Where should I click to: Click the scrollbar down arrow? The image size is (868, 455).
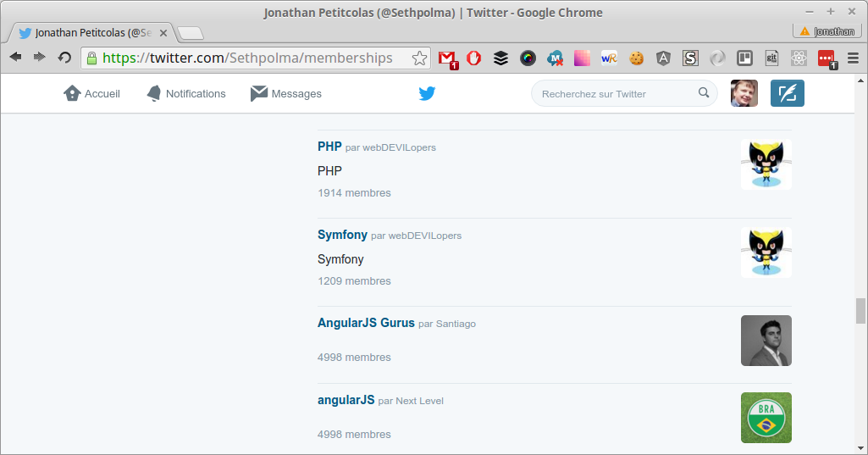(x=860, y=448)
